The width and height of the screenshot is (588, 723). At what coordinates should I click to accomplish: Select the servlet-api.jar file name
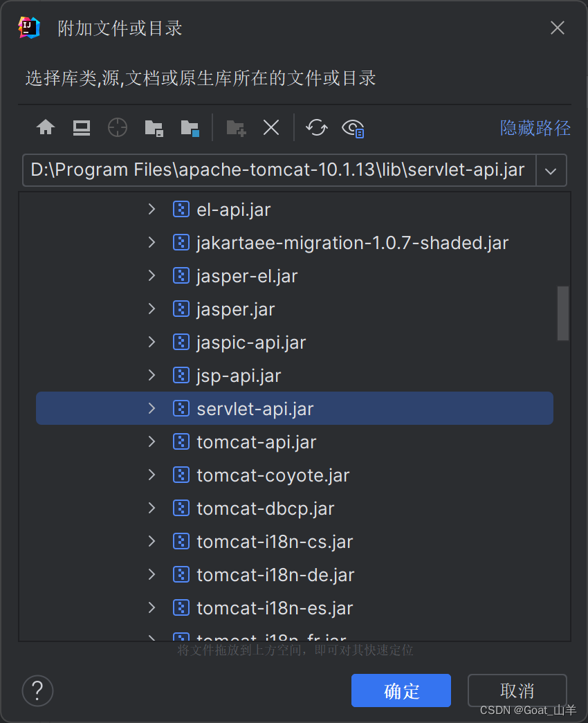point(255,409)
